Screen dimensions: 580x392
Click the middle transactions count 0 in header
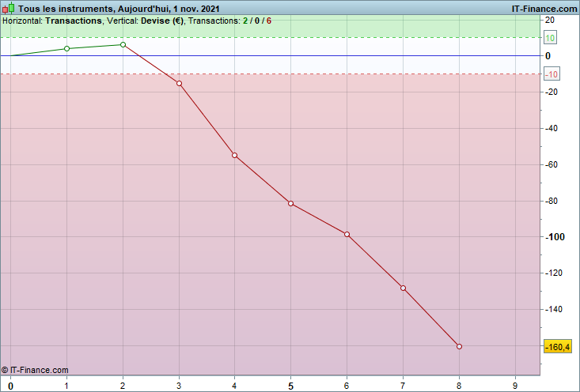click(257, 21)
